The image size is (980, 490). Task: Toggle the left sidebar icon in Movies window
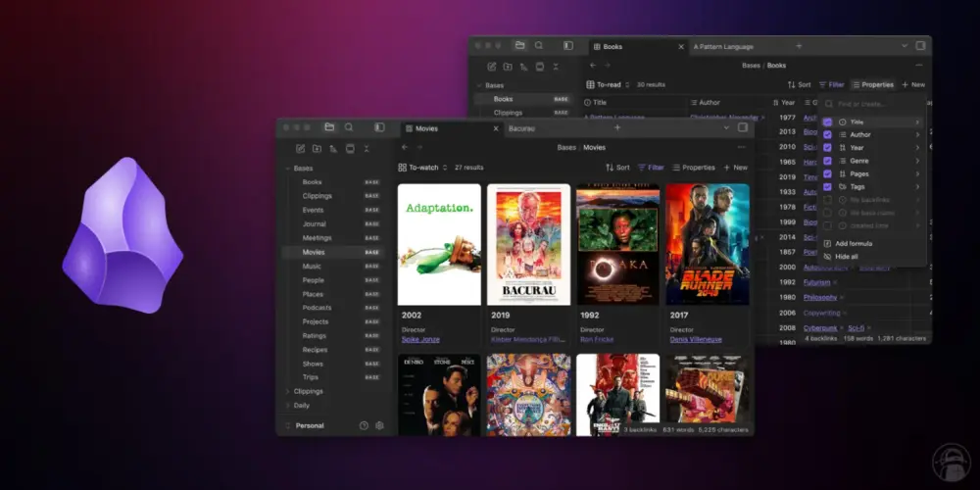pos(379,127)
